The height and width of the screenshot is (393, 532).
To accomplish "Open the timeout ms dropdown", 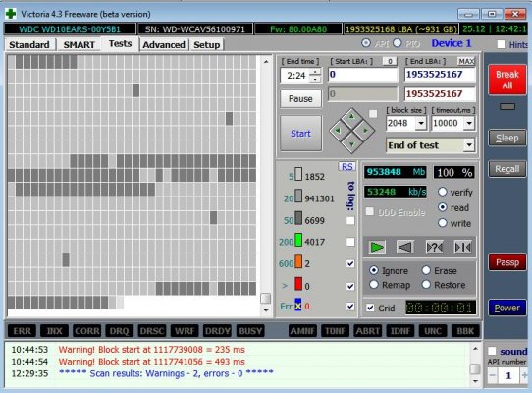I will 469,123.
